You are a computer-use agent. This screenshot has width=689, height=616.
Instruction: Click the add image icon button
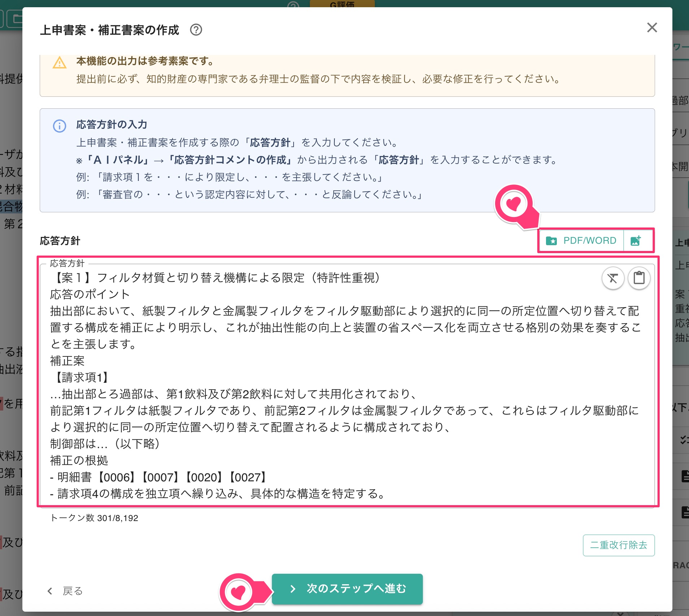(x=636, y=240)
